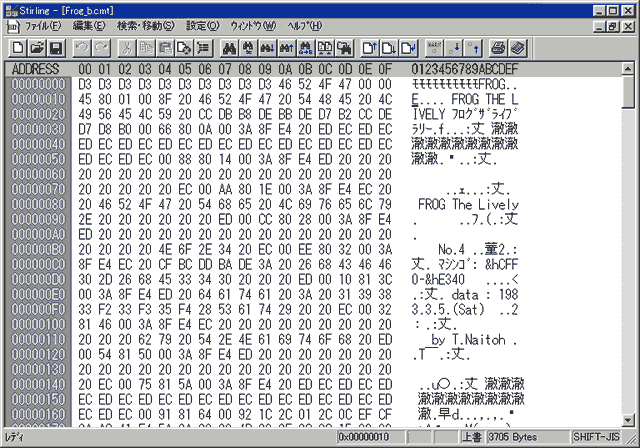
Task: Click the SHIFT-JIS encoding indicator
Action: pyautogui.click(x=598, y=438)
